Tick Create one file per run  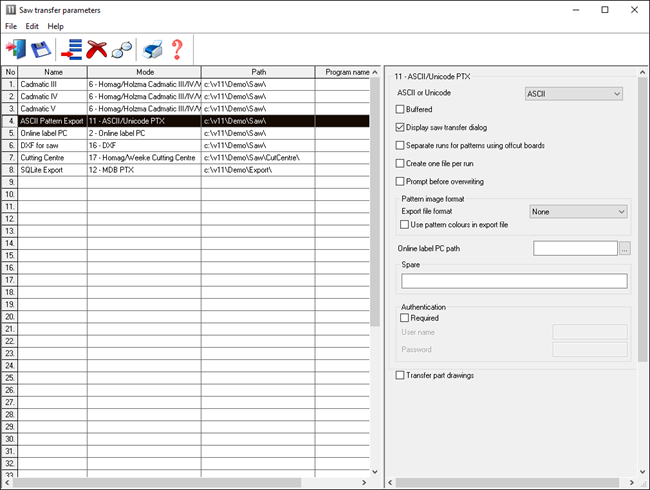[401, 162]
